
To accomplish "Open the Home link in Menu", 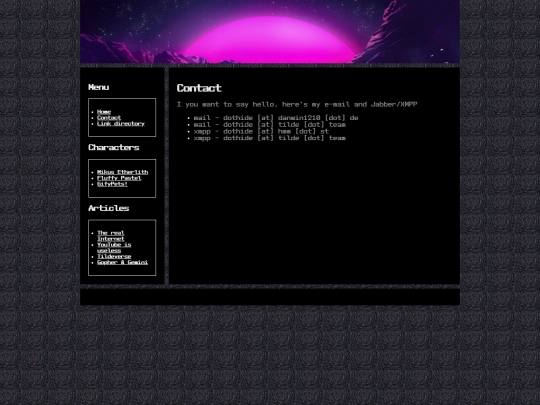I will click(x=104, y=112).
